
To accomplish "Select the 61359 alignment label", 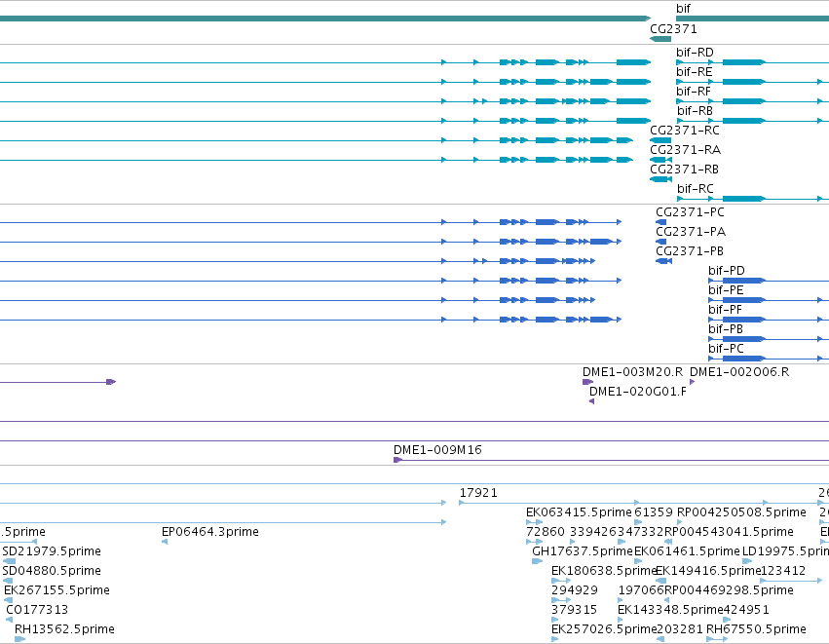I will pyautogui.click(x=654, y=512).
